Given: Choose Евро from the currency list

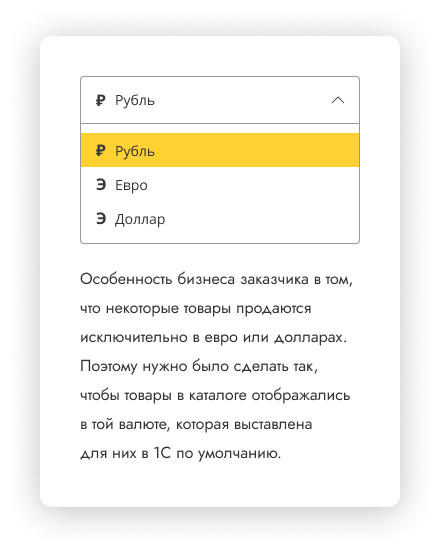Looking at the screenshot, I should [220, 184].
